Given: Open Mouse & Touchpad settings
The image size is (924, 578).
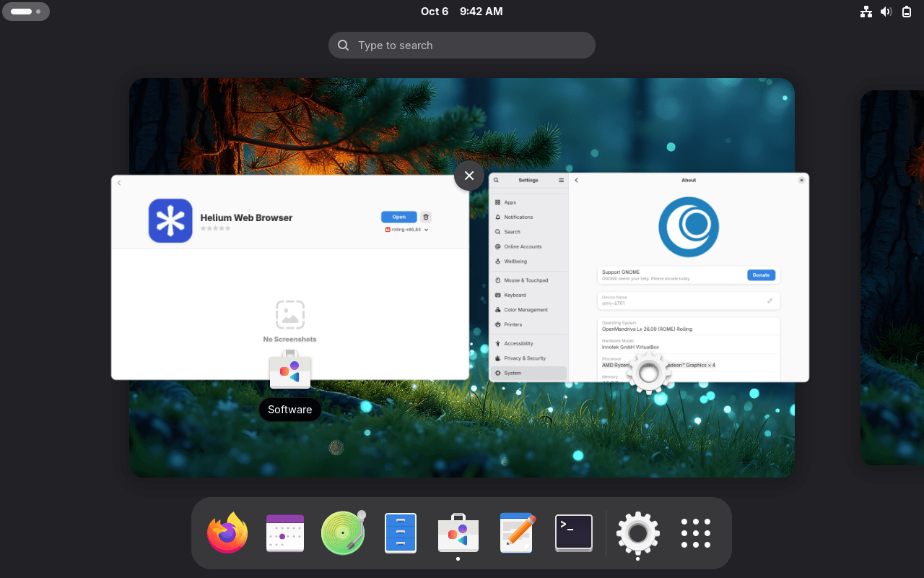Looking at the screenshot, I should pyautogui.click(x=529, y=280).
